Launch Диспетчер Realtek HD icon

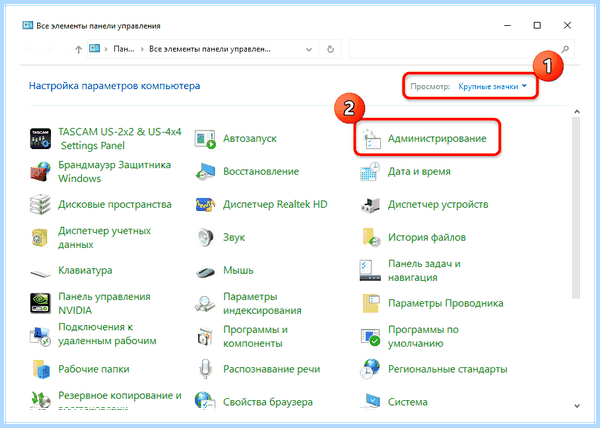coord(205,204)
